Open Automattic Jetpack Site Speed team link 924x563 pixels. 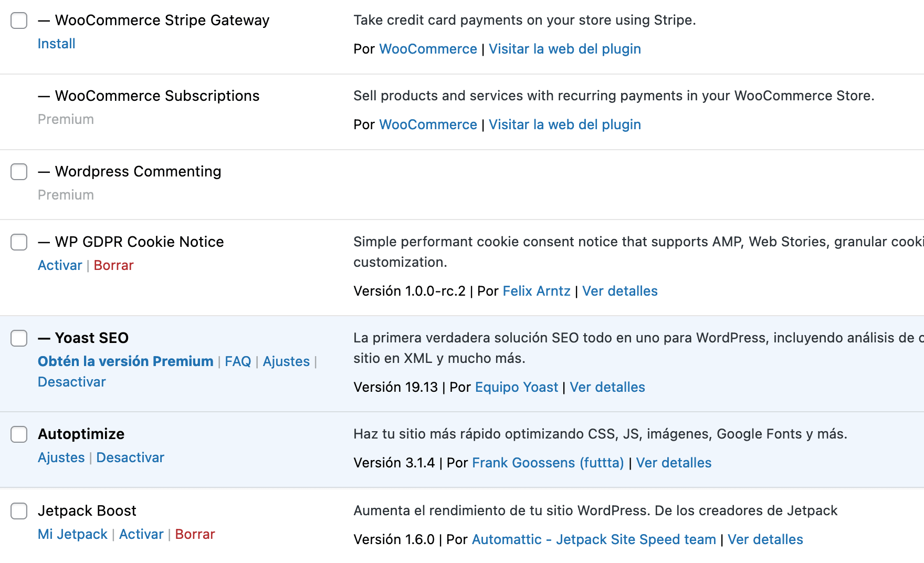[594, 539]
